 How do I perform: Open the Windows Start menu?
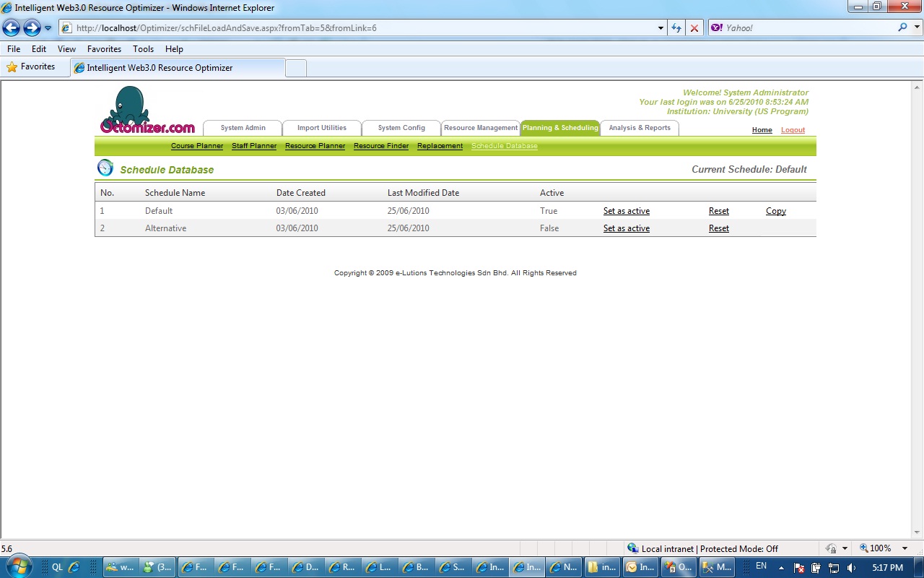click(x=18, y=566)
